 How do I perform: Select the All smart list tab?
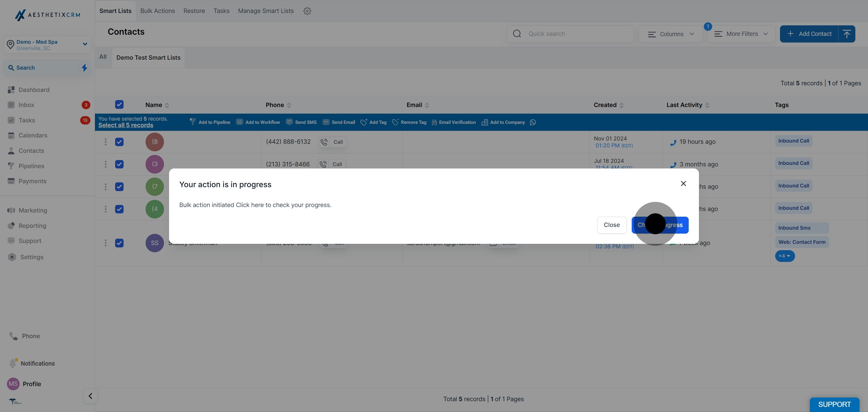103,57
